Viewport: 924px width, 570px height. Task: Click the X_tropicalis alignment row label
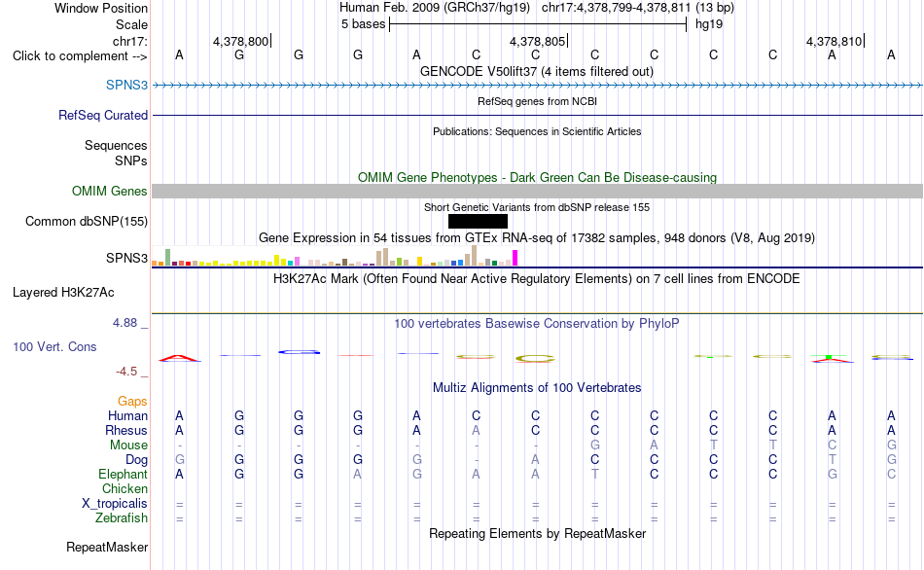click(115, 504)
